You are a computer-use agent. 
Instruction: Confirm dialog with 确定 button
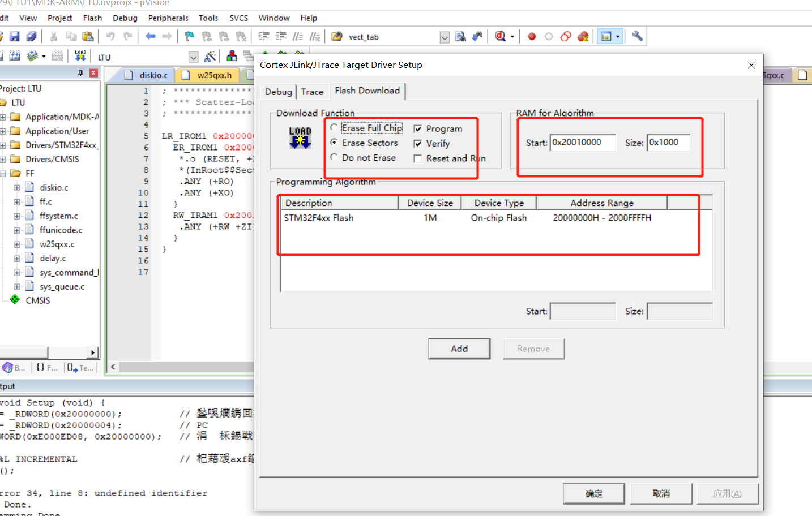[x=594, y=493]
